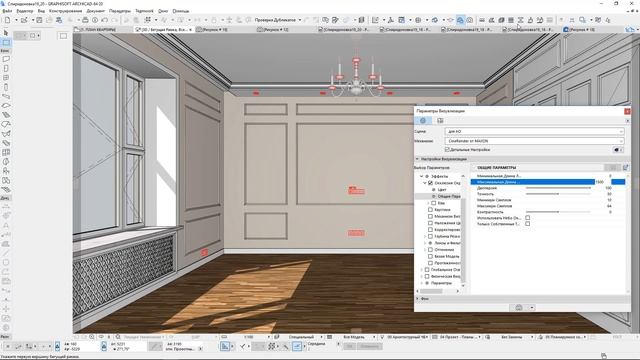This screenshot has height=360, width=640.
Task: Select Общие Параметры item in the tree
Action: pyautogui.click(x=449, y=196)
